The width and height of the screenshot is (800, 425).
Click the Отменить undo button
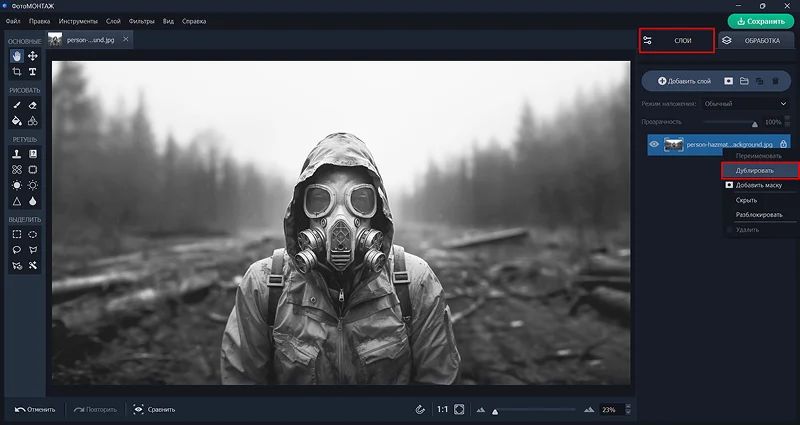[35, 409]
